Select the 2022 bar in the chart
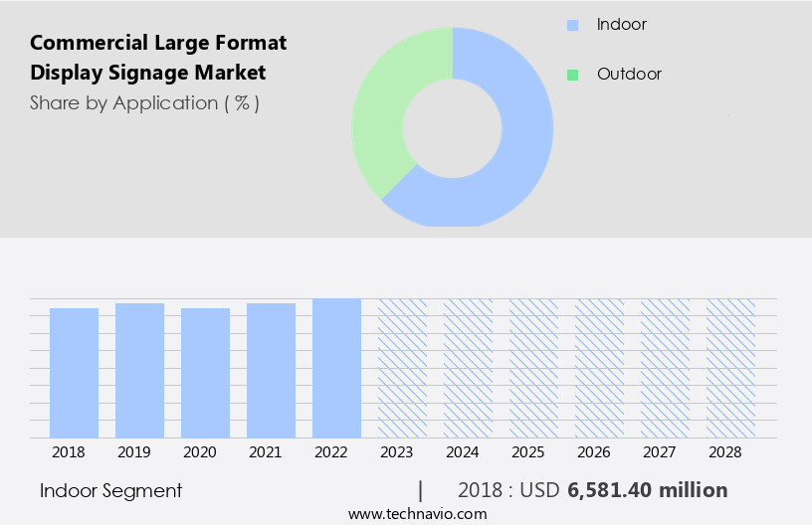The height and width of the screenshot is (525, 812). coord(337,368)
